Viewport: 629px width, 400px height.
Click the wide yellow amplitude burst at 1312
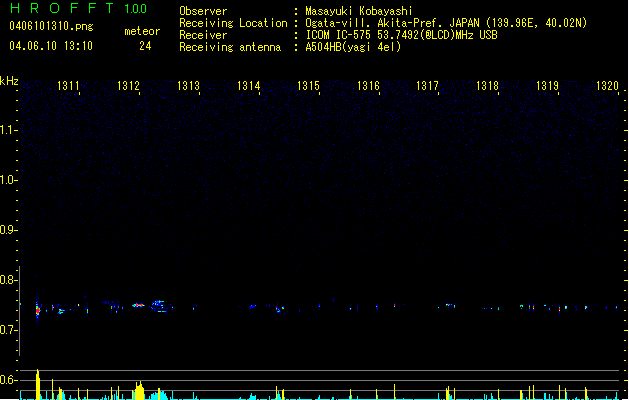139,391
